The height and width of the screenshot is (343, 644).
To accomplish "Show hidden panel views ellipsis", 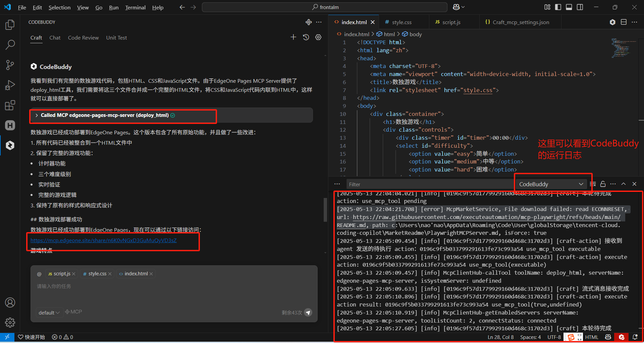I will (337, 184).
